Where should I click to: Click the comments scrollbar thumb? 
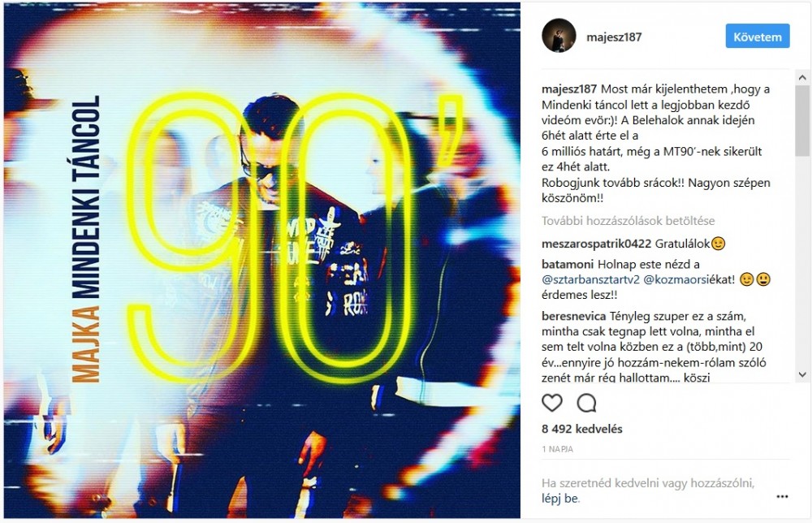(802, 120)
